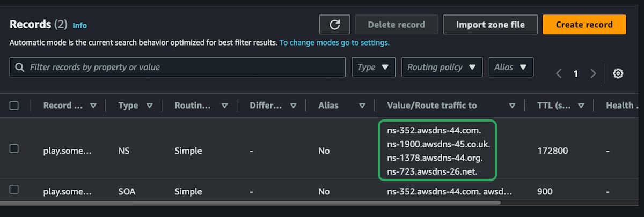Click ns-1900.awsdns-45.co.uk. value
The height and width of the screenshot is (217, 644).
(438, 144)
